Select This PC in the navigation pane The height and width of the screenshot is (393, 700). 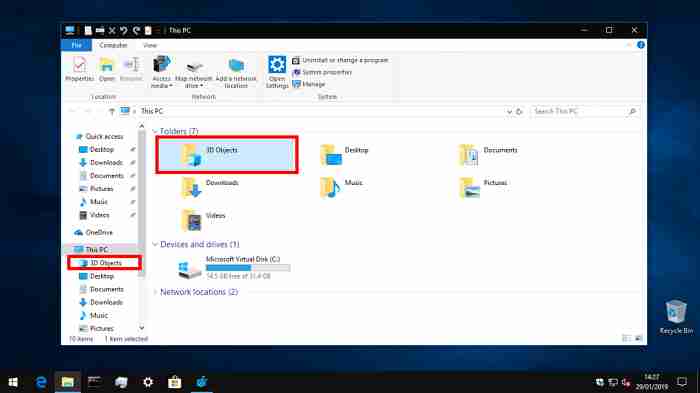pos(92,250)
